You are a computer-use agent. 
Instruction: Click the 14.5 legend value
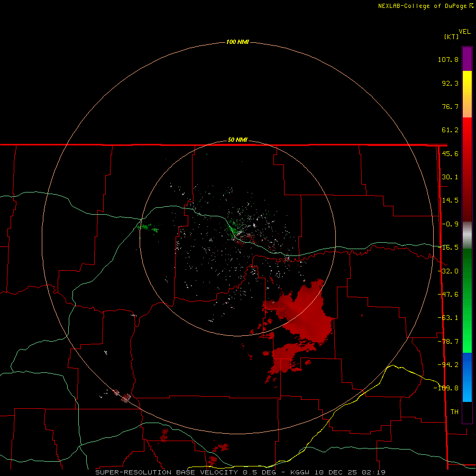[x=450, y=200]
